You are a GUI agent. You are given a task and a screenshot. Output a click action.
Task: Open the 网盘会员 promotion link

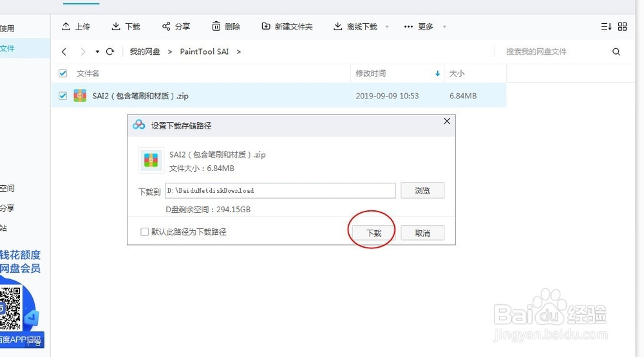click(x=20, y=268)
